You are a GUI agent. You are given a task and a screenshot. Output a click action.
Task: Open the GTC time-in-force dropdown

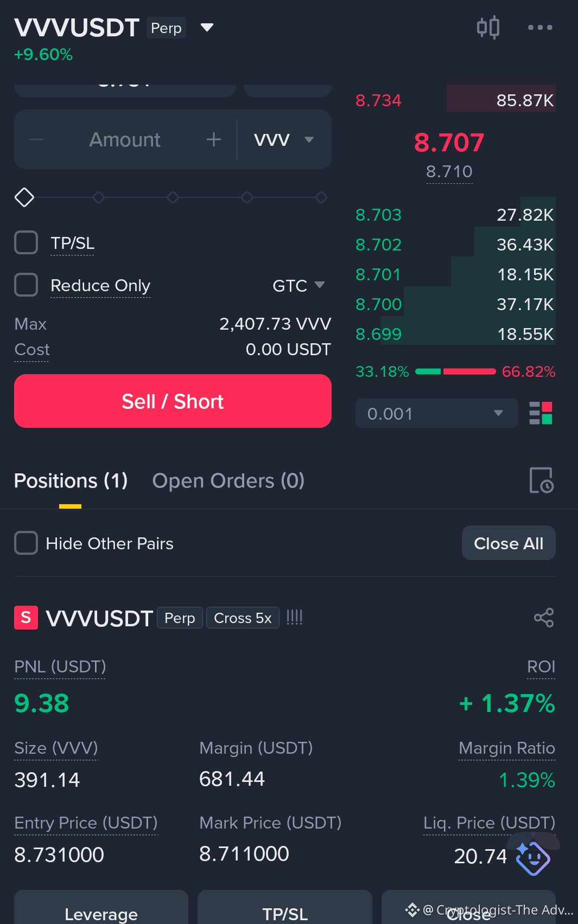(x=298, y=285)
